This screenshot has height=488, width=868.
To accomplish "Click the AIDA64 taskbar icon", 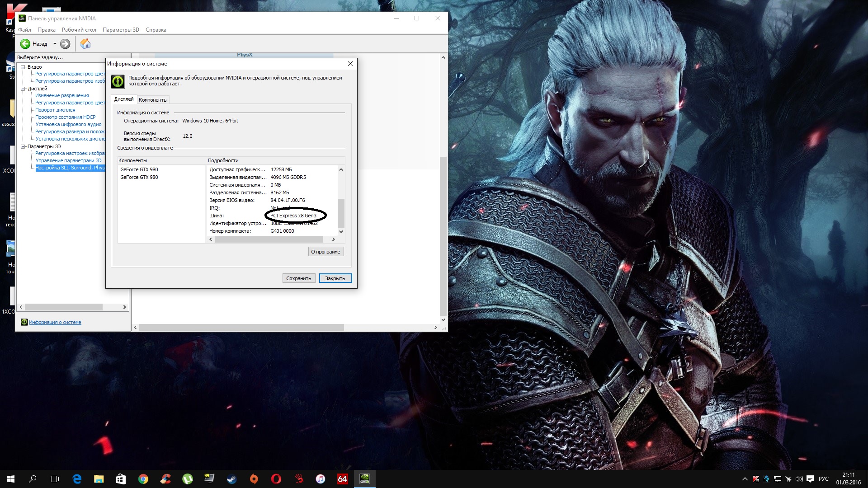I will tap(342, 479).
